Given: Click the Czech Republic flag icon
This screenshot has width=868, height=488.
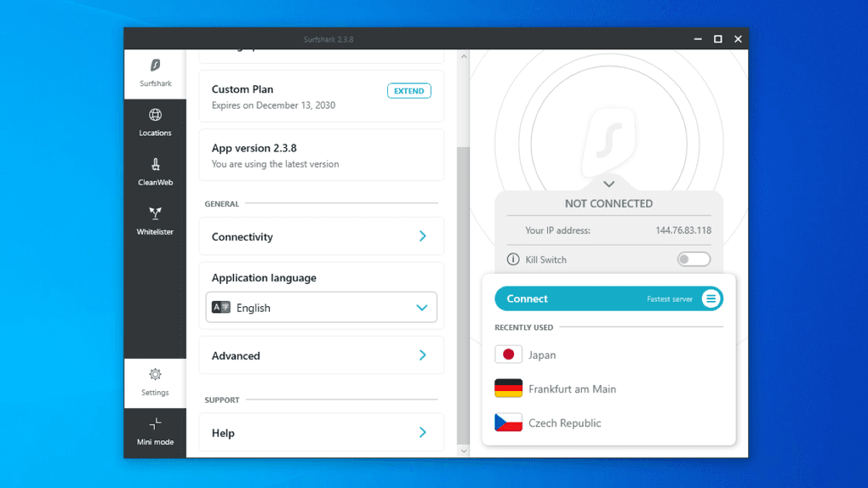Looking at the screenshot, I should point(508,423).
